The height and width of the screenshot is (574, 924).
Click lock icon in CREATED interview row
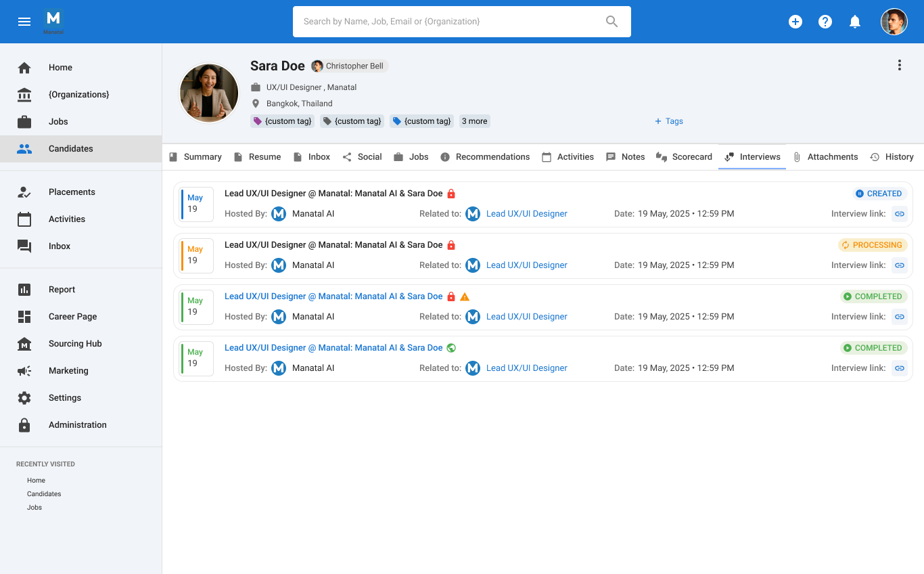click(451, 194)
